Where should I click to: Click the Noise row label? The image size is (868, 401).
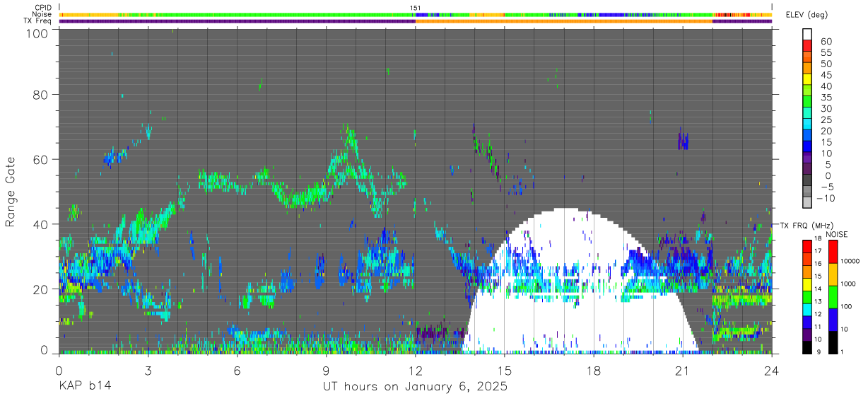point(42,14)
